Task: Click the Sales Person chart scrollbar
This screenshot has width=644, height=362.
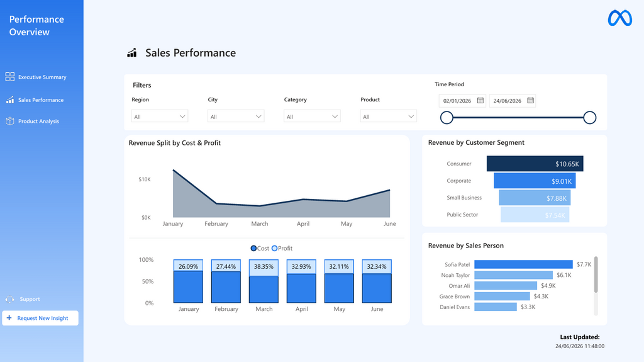Action: 596,274
